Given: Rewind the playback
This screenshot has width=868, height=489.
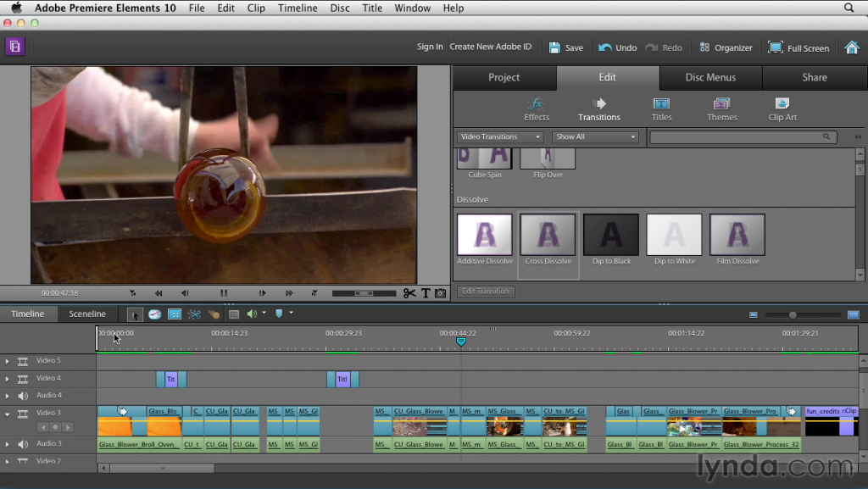Looking at the screenshot, I should point(159,293).
